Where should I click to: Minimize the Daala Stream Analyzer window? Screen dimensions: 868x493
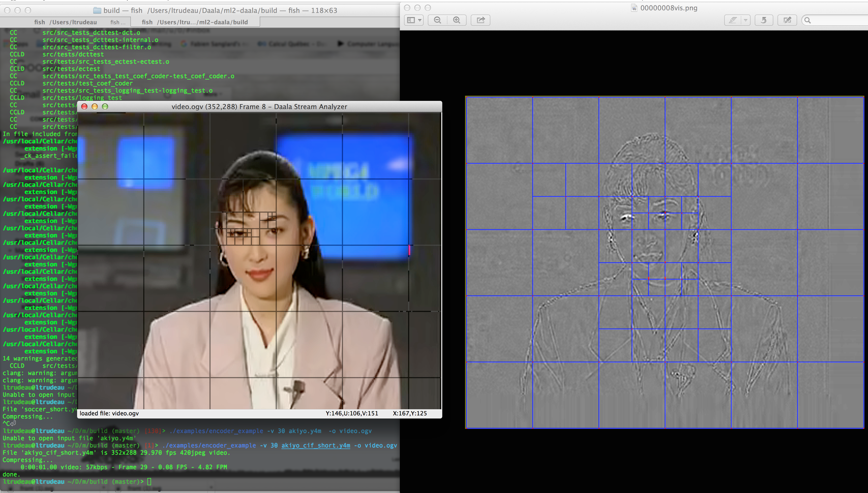(94, 107)
